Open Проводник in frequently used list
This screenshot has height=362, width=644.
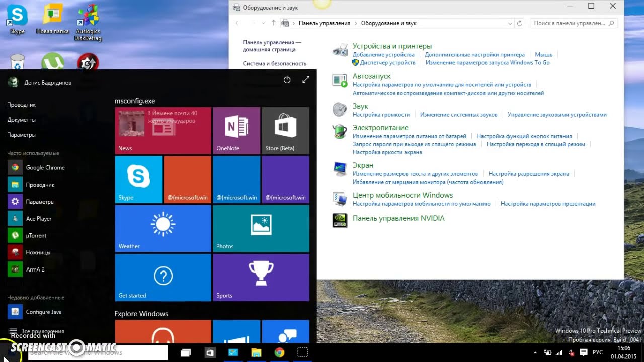pyautogui.click(x=31, y=185)
